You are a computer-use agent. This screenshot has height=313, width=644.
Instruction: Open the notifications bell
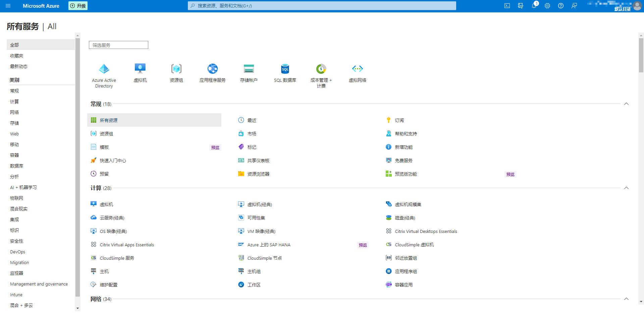point(534,6)
